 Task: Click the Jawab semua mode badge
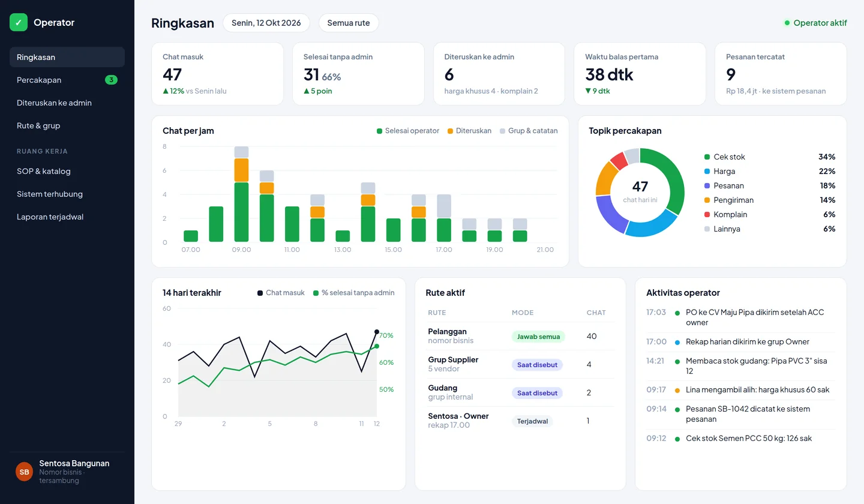[x=538, y=337]
